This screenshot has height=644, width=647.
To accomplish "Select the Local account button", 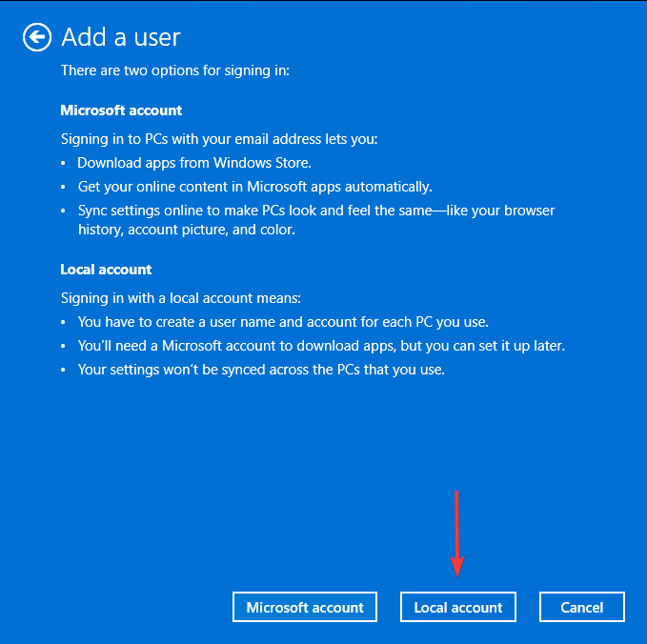I will click(458, 607).
